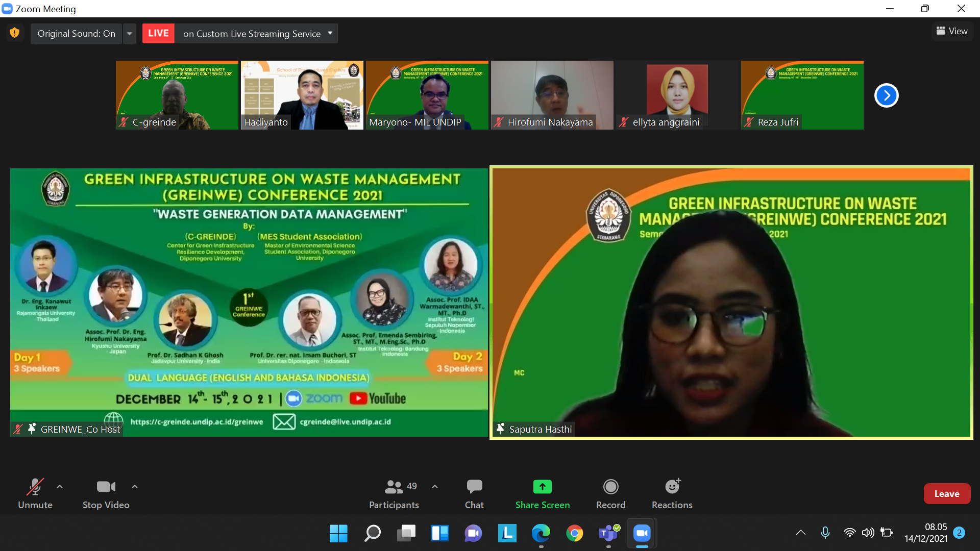Expand video options arrow beside Stop Video
The width and height of the screenshot is (980, 551).
135,487
